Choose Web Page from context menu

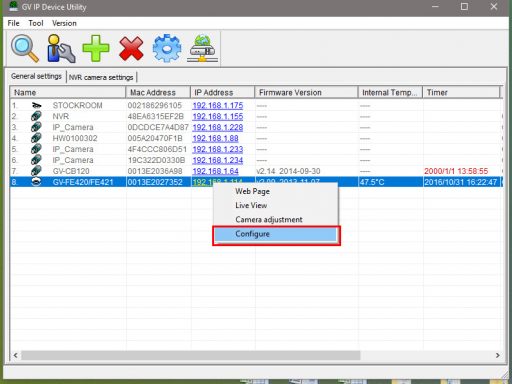pyautogui.click(x=252, y=191)
